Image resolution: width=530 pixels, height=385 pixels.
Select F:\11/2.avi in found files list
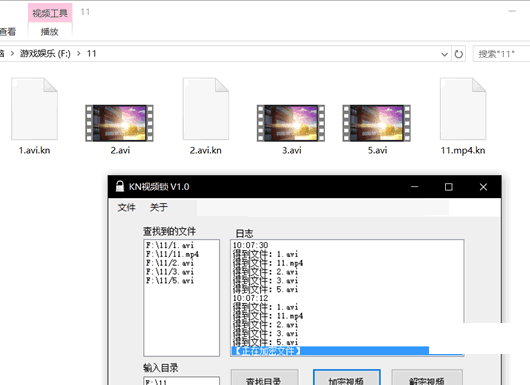coord(170,263)
